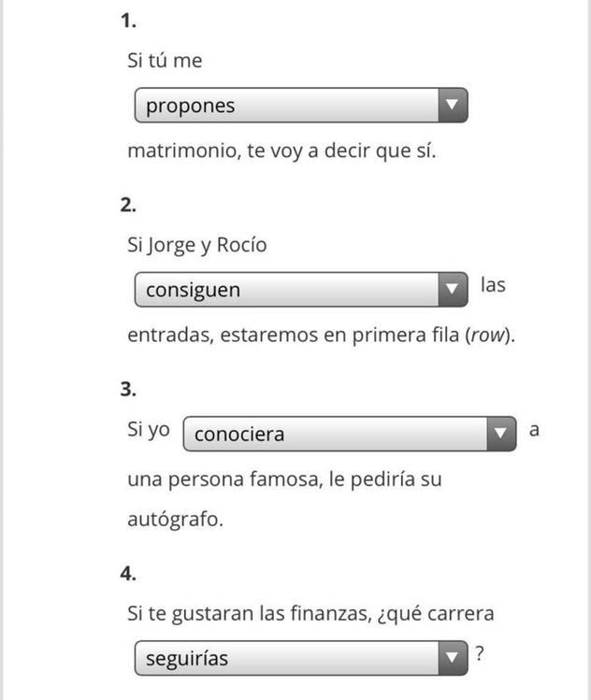Click the arrow on the 'consiguen' dropdown
The image size is (591, 700).
[453, 290]
